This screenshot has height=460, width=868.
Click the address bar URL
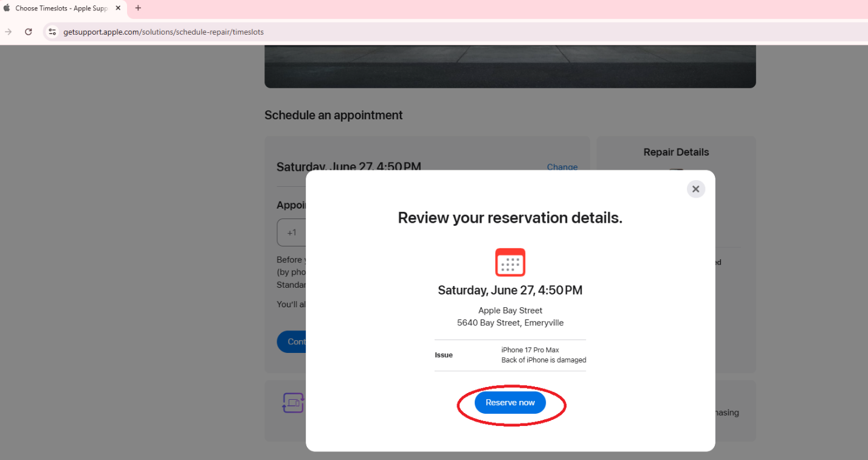pyautogui.click(x=164, y=32)
